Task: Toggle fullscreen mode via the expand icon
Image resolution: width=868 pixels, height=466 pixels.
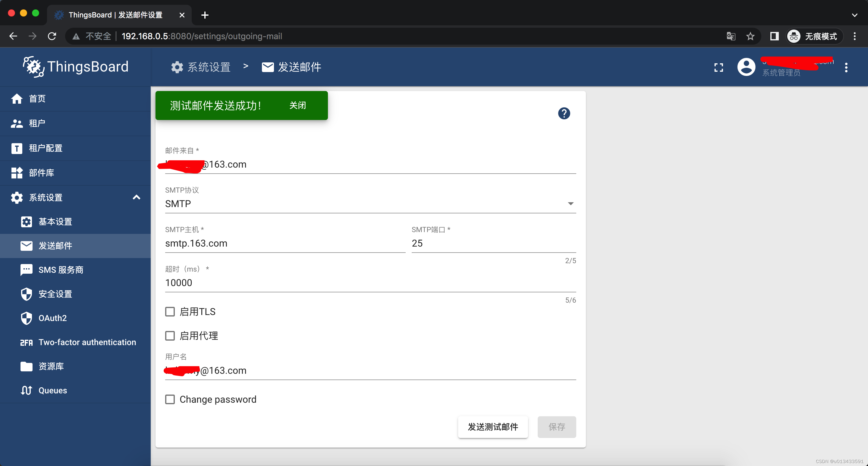Action: pos(719,68)
